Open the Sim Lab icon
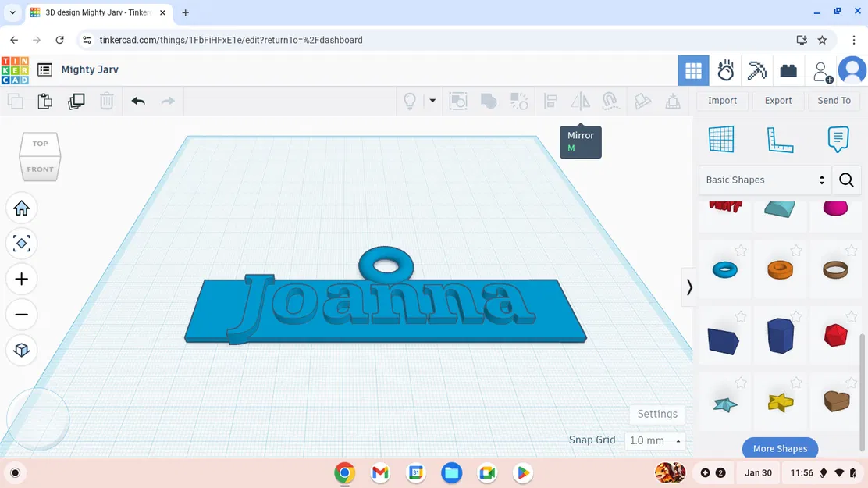 tap(725, 70)
